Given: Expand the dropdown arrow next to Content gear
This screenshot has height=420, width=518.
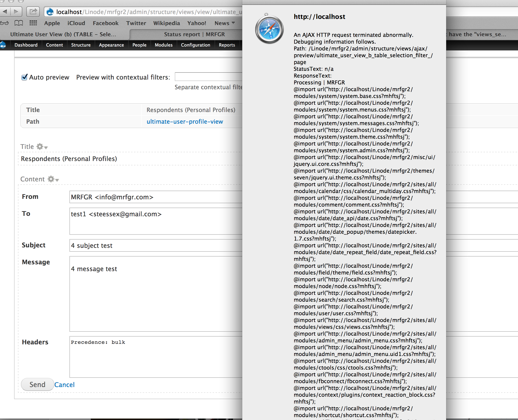Looking at the screenshot, I should coord(57,180).
